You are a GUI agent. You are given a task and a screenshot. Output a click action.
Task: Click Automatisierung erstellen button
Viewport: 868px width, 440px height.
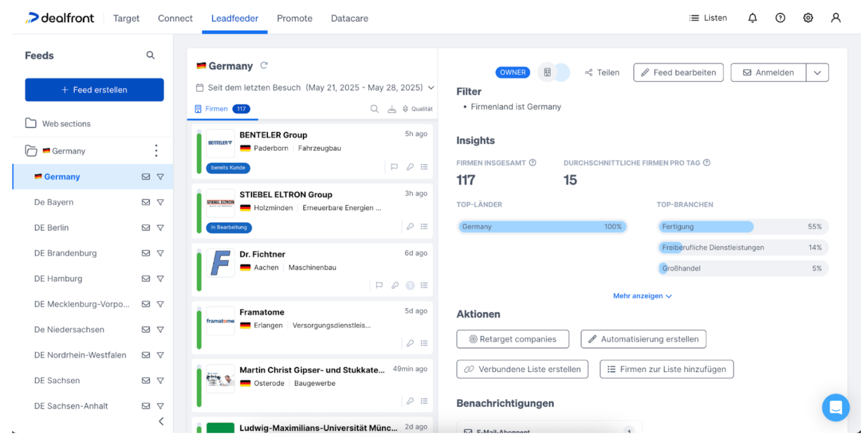pyautogui.click(x=643, y=339)
